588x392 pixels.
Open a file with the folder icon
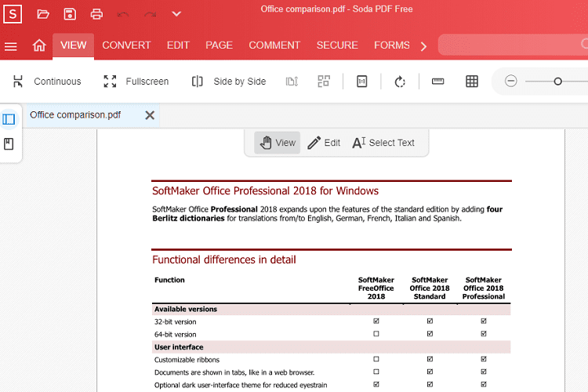click(x=43, y=14)
